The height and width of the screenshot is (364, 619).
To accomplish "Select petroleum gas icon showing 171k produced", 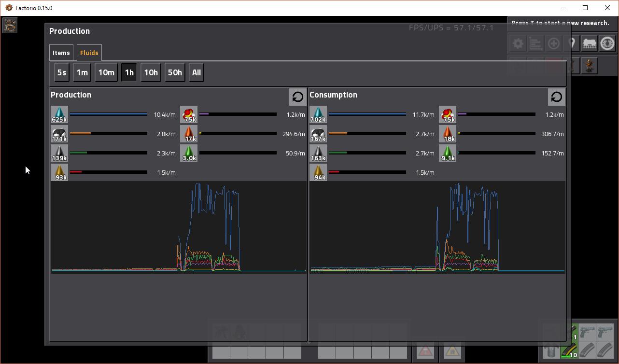I will (59, 134).
